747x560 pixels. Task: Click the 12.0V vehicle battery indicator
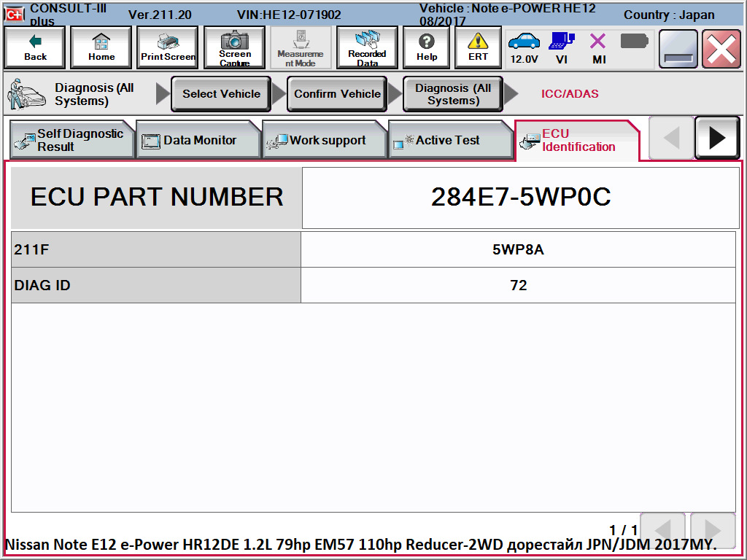(x=524, y=48)
